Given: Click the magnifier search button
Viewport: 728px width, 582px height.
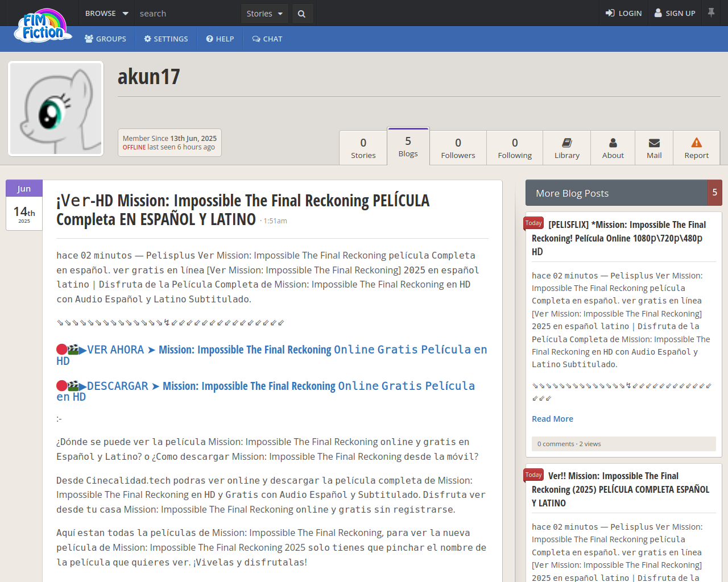Looking at the screenshot, I should 302,14.
